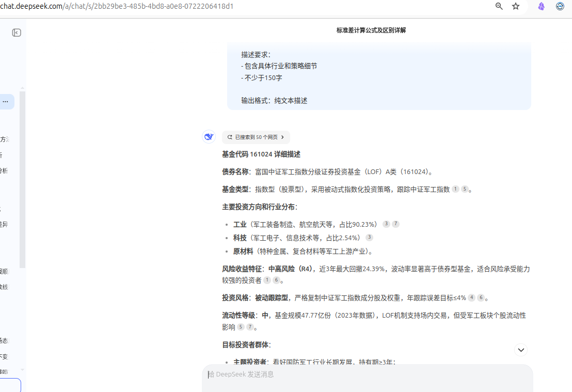Expand the "已搜索到 50 个网页" search results
The width and height of the screenshot is (572, 392).
point(256,137)
